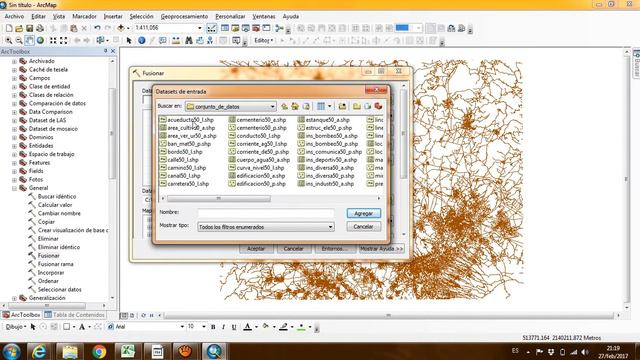Image resolution: width=640 pixels, height=360 pixels.
Task: Click the Underline formatting button
Action: (x=234, y=327)
